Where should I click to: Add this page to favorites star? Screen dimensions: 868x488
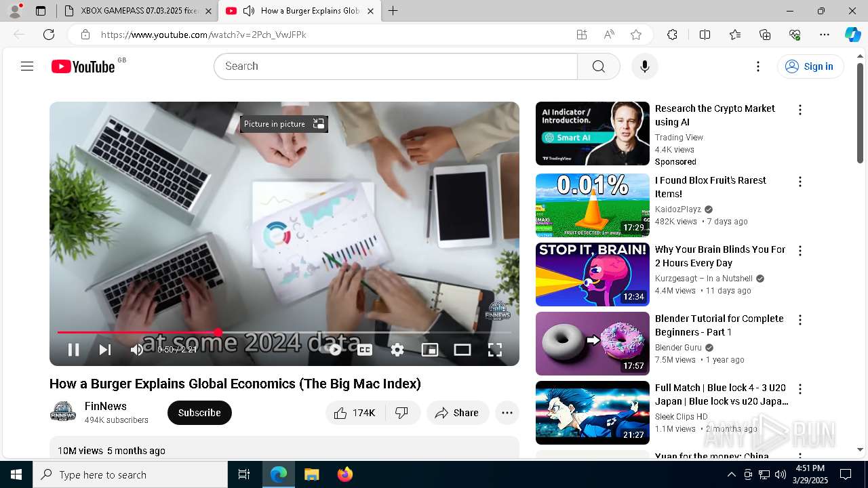[x=636, y=35]
